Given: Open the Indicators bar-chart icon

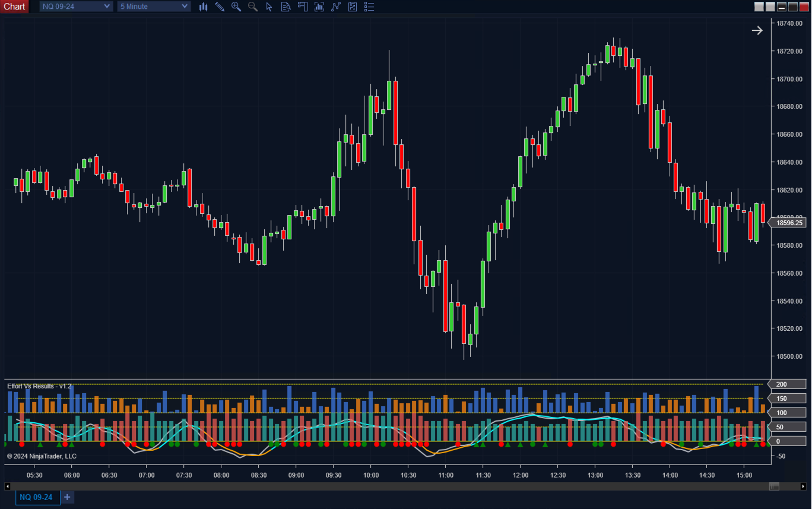Looking at the screenshot, I should (x=319, y=7).
